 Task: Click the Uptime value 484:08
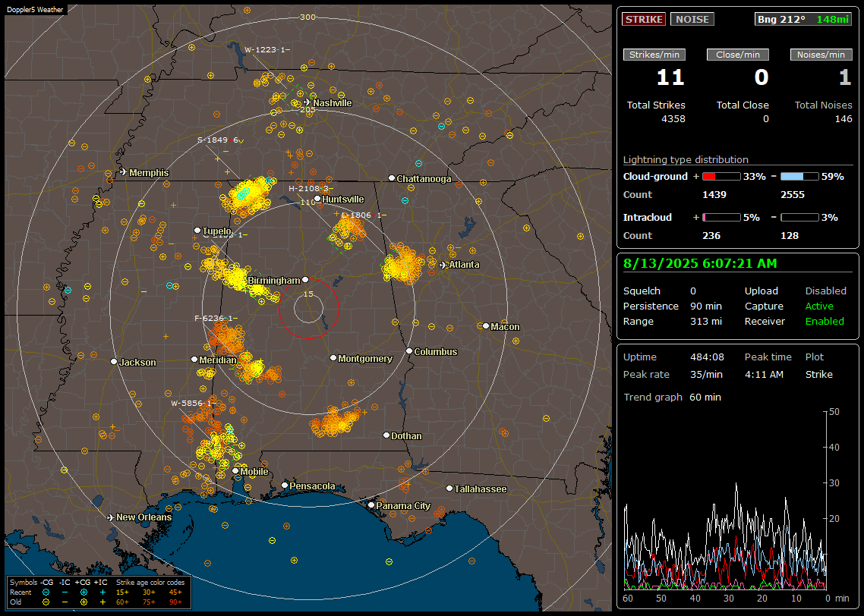(x=707, y=357)
